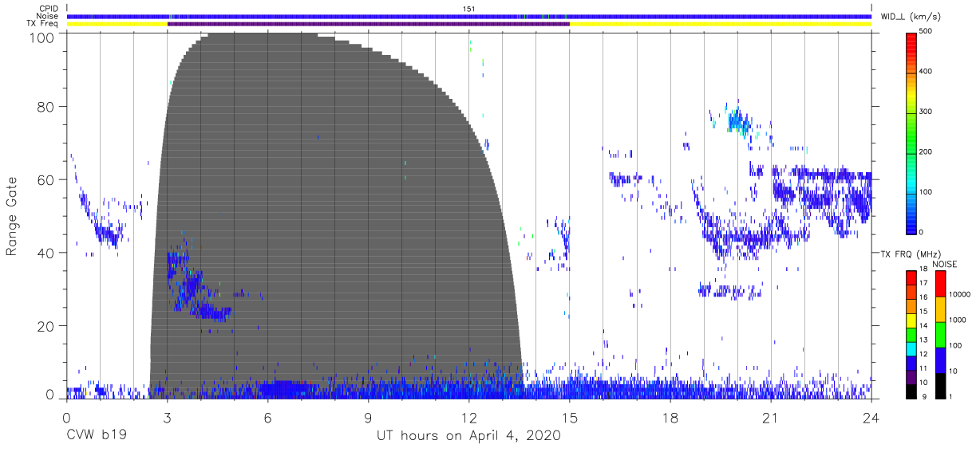Click the x-axis tick label 18
Viewport: 980px width, 452px height.
(x=670, y=418)
